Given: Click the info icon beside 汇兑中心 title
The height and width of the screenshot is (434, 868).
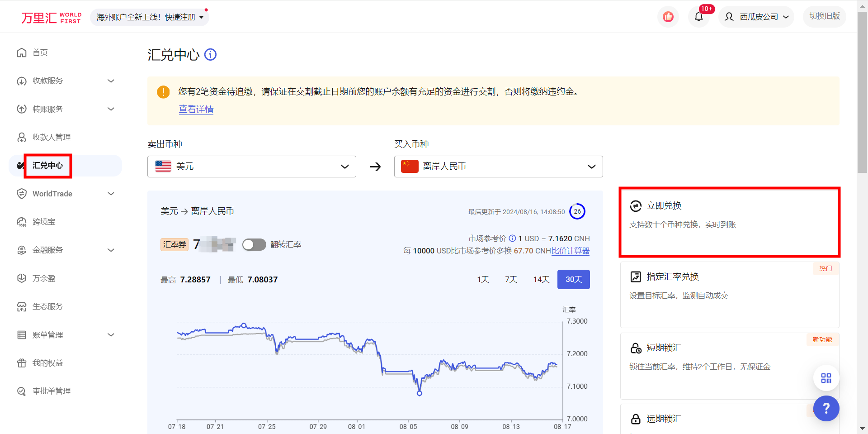Looking at the screenshot, I should (210, 54).
